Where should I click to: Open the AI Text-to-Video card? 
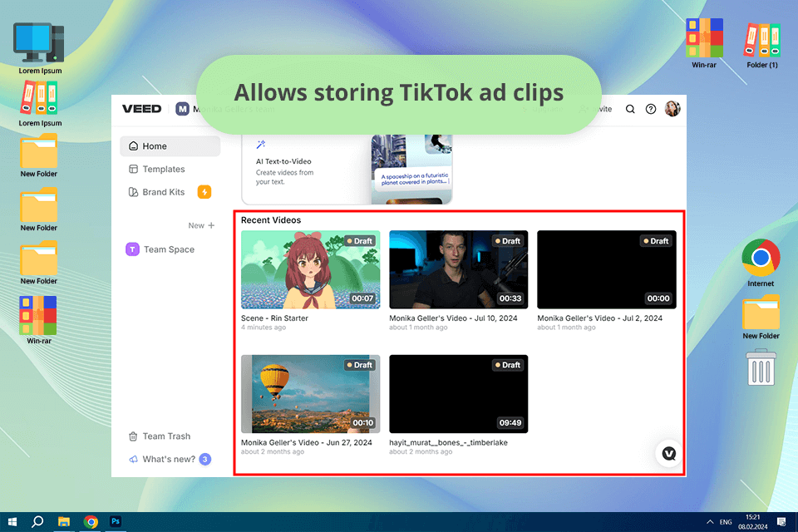click(x=347, y=169)
